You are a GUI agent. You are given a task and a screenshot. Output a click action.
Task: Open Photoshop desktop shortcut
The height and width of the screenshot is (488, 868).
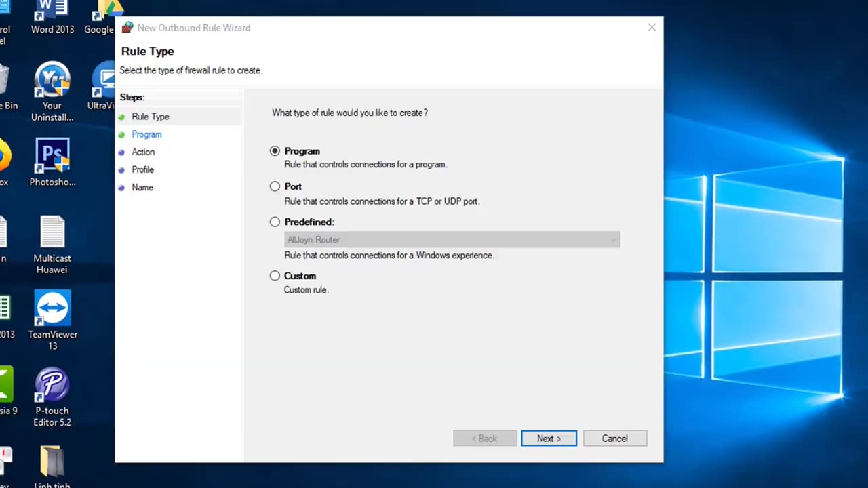point(52,163)
